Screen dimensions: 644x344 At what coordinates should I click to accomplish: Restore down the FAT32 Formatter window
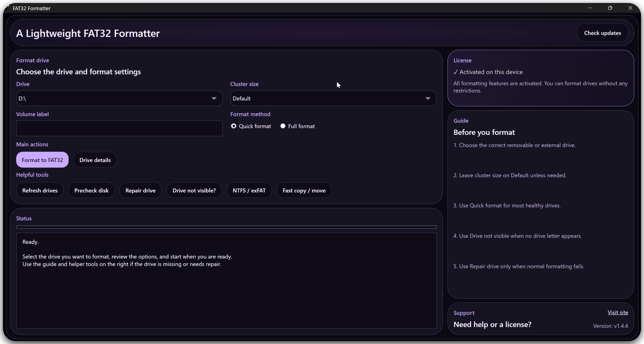pyautogui.click(x=610, y=8)
